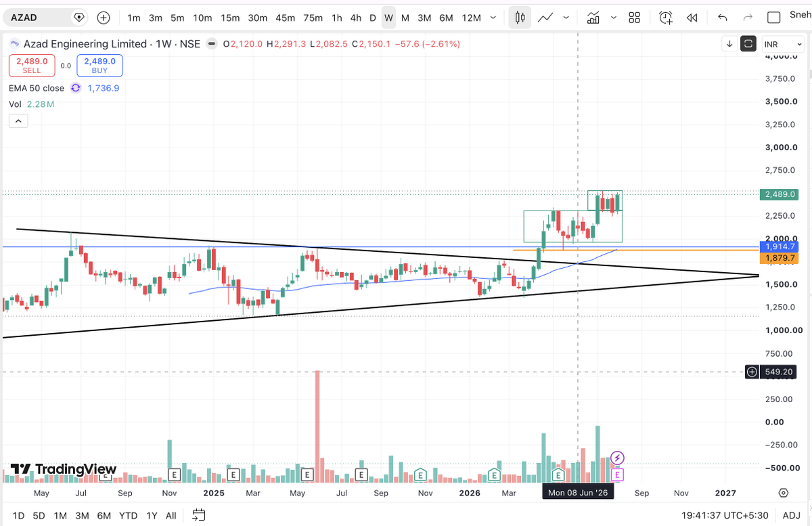Click the redo arrow
The height and width of the screenshot is (526, 812).
748,18
